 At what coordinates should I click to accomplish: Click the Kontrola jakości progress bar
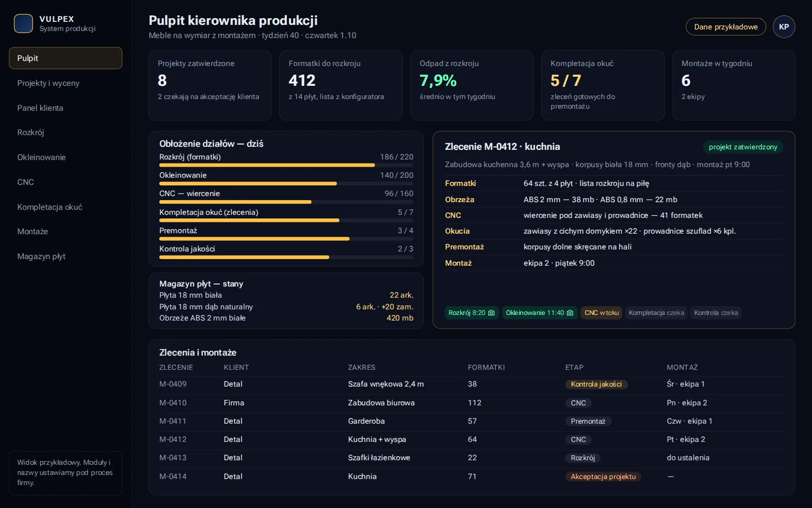tap(286, 257)
